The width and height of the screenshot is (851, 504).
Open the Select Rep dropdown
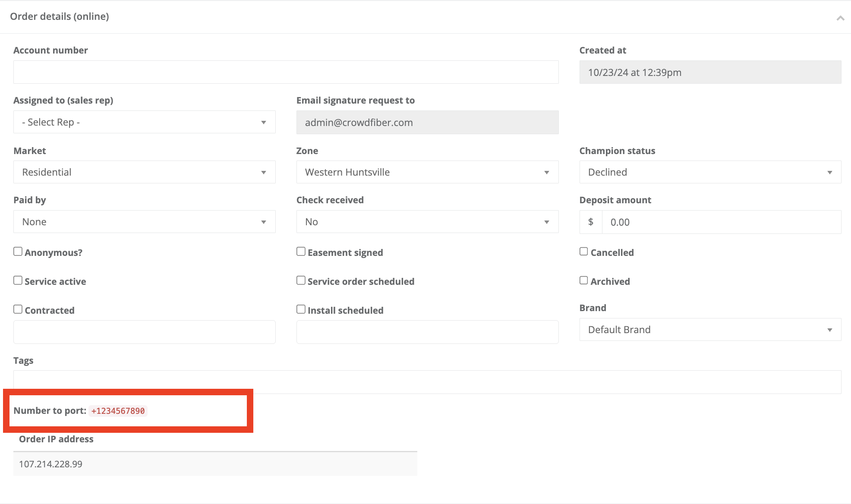[144, 122]
